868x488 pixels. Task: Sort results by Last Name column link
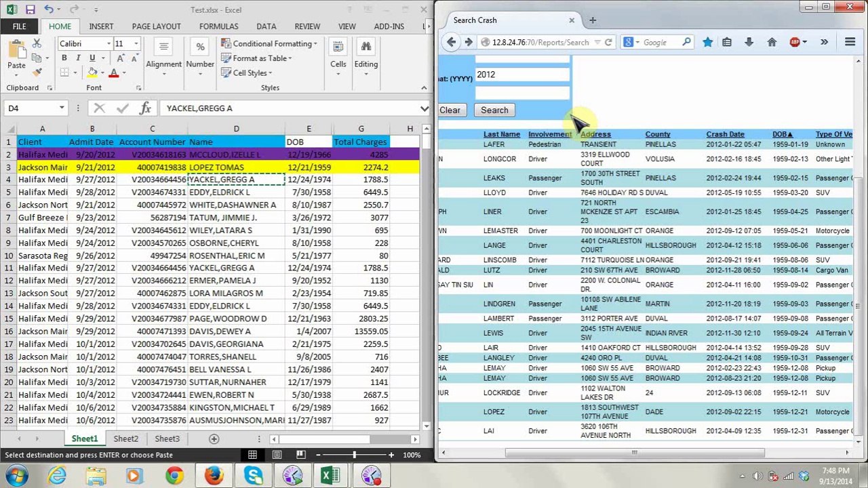tap(502, 134)
